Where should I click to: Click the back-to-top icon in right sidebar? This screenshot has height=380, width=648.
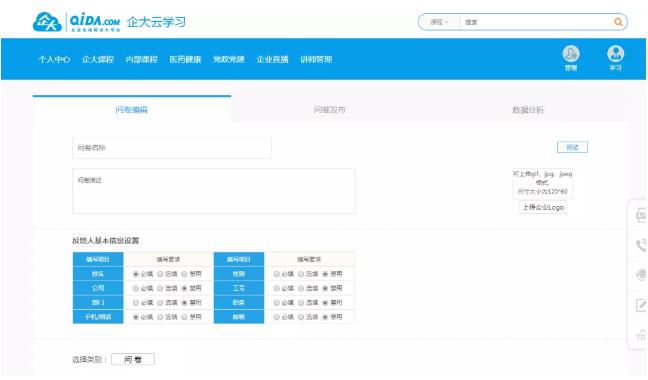tap(641, 335)
